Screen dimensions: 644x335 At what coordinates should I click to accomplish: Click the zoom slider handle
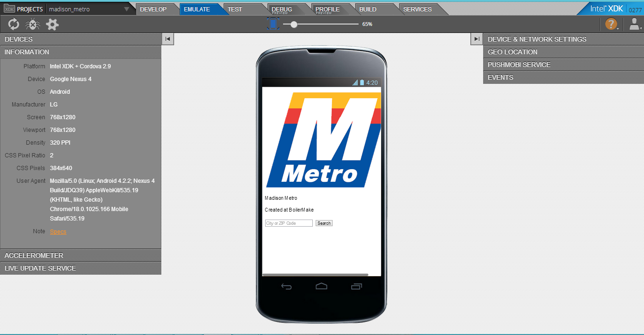(294, 24)
